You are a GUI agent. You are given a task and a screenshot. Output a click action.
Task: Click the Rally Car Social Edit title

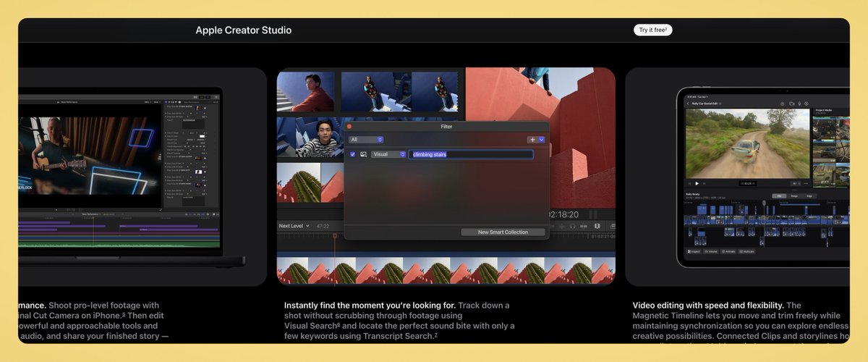pyautogui.click(x=705, y=104)
